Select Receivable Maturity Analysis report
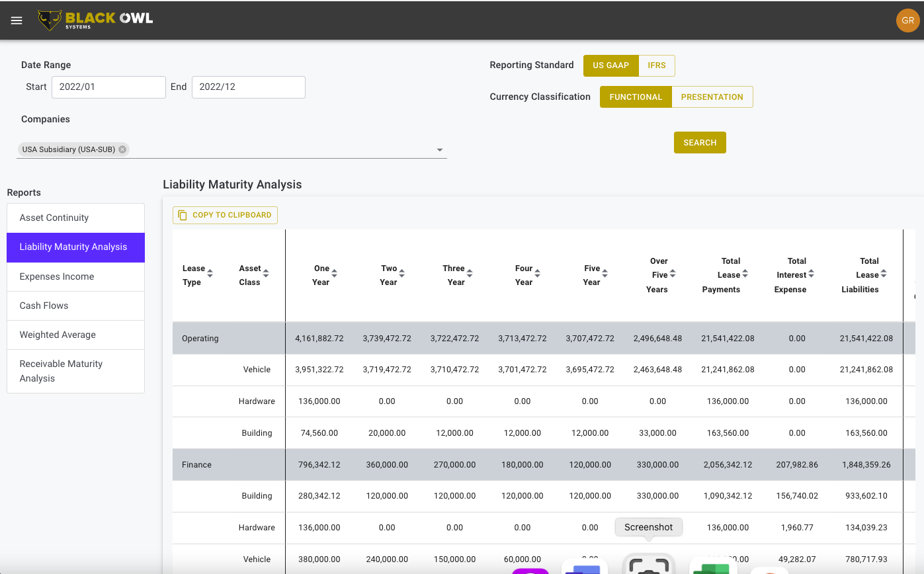 (75, 371)
